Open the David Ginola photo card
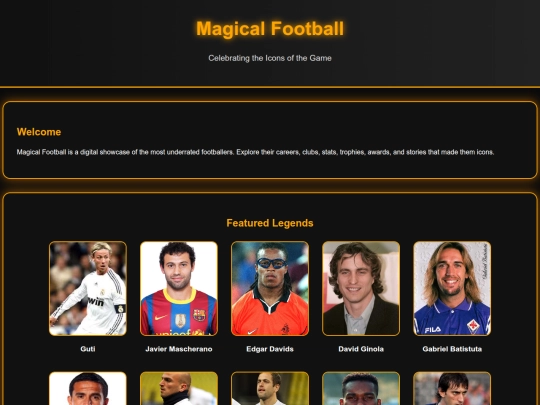The height and width of the screenshot is (405, 540). [x=361, y=288]
